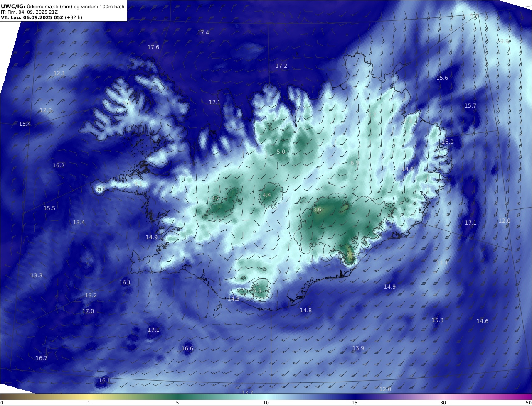Pick the 16.2 value label

(x=59, y=166)
